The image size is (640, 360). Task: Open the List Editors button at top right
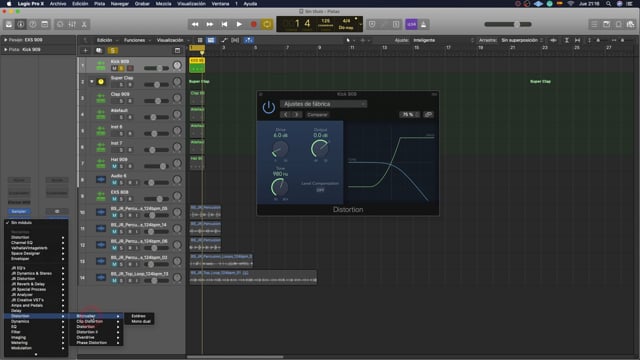pos(594,24)
